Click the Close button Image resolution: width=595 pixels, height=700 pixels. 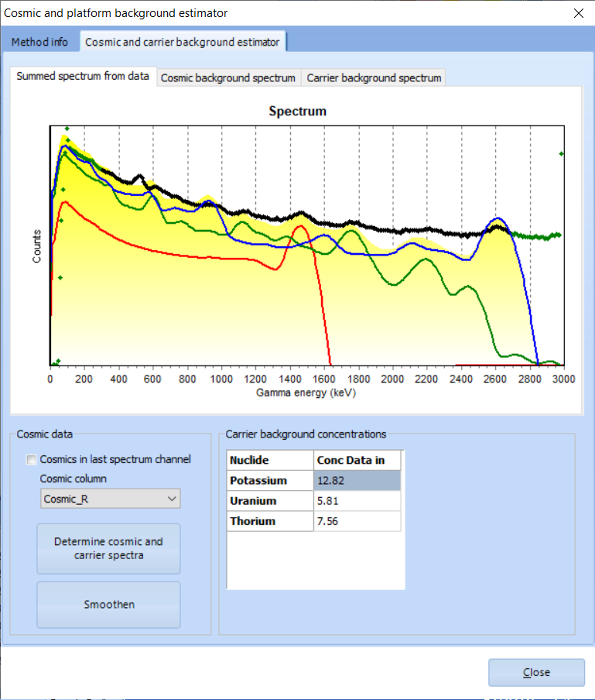coord(535,672)
